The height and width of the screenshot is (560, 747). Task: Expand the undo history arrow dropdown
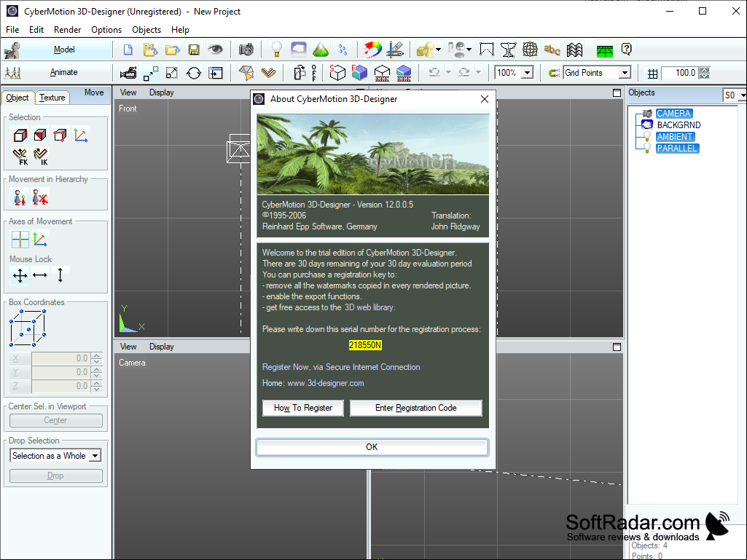point(448,72)
